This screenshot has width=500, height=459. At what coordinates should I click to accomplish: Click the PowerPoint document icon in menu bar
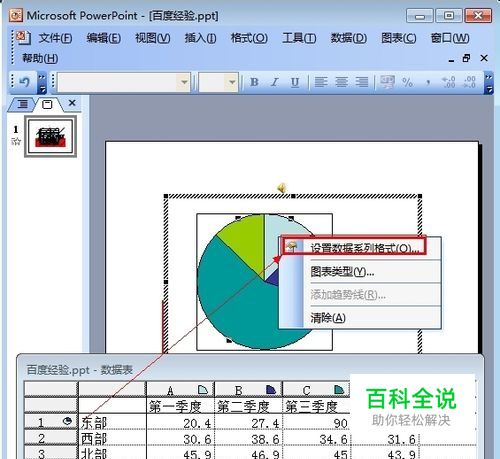pos(23,37)
